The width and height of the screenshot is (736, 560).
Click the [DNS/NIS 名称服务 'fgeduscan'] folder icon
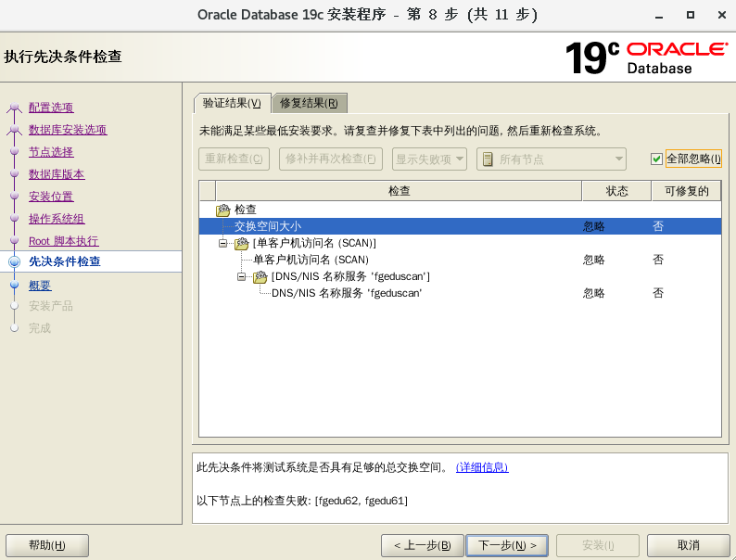click(260, 276)
